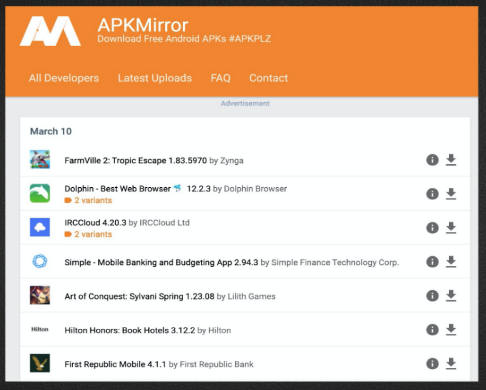Click the Dolphin browser app icon
The height and width of the screenshot is (390, 486).
pyautogui.click(x=40, y=193)
